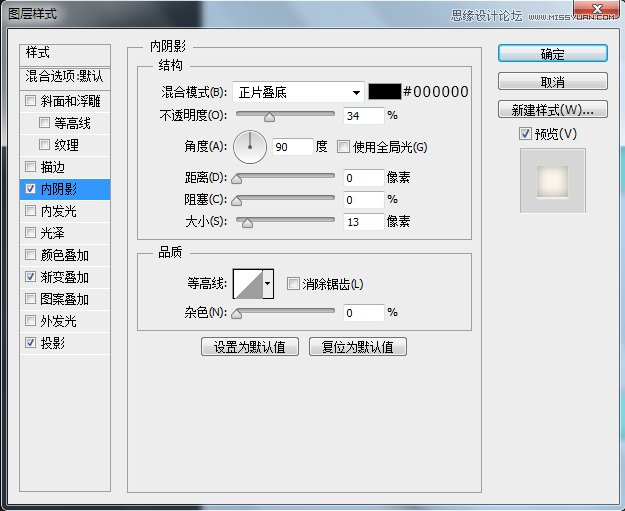
Task: Click 复位为默认值 button
Action: (358, 347)
